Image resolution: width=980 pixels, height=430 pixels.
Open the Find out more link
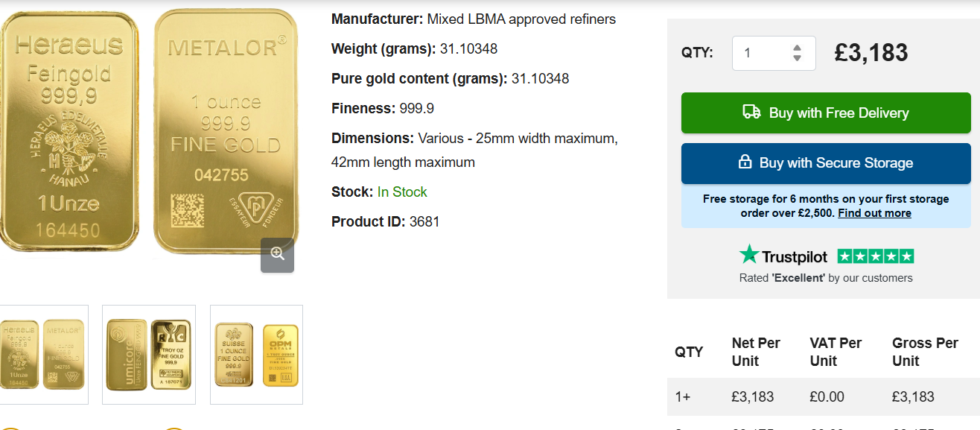[874, 213]
